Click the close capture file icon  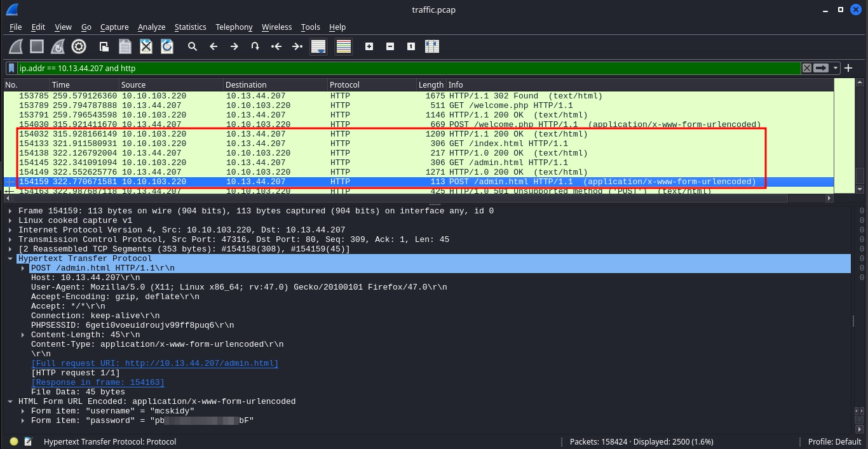point(146,46)
